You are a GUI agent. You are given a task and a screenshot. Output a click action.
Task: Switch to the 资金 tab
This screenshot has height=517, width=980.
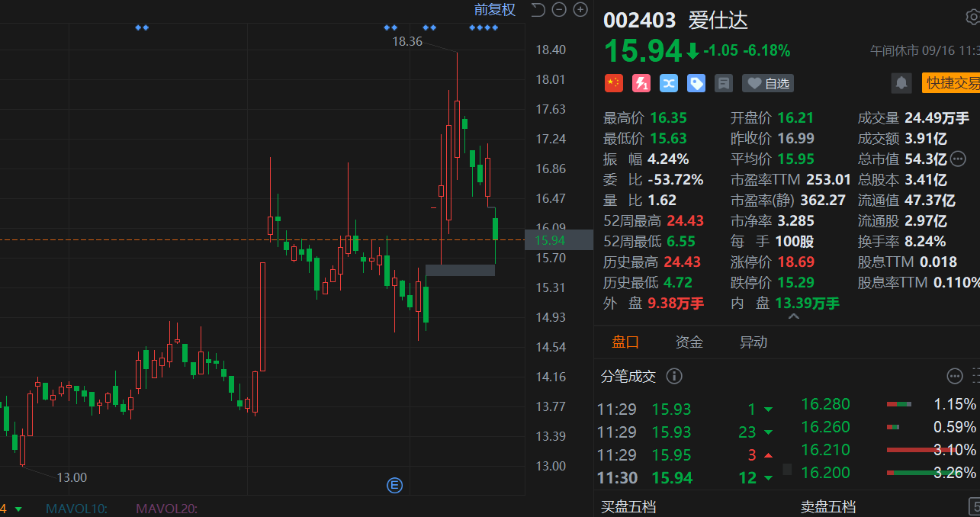click(x=689, y=342)
